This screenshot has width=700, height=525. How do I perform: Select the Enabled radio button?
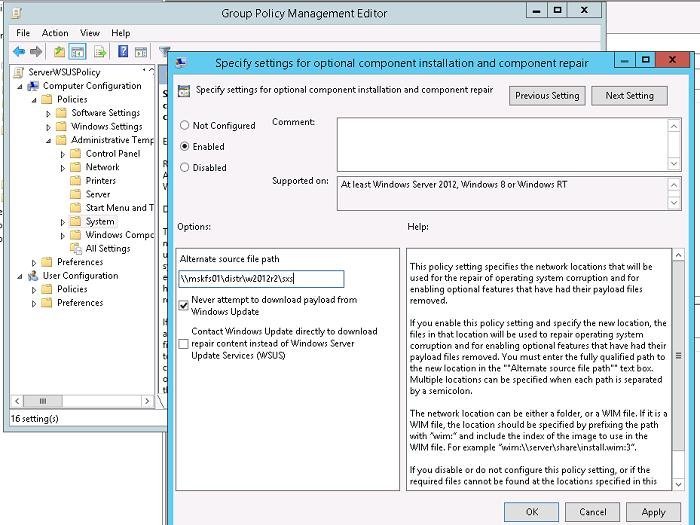coord(184,146)
